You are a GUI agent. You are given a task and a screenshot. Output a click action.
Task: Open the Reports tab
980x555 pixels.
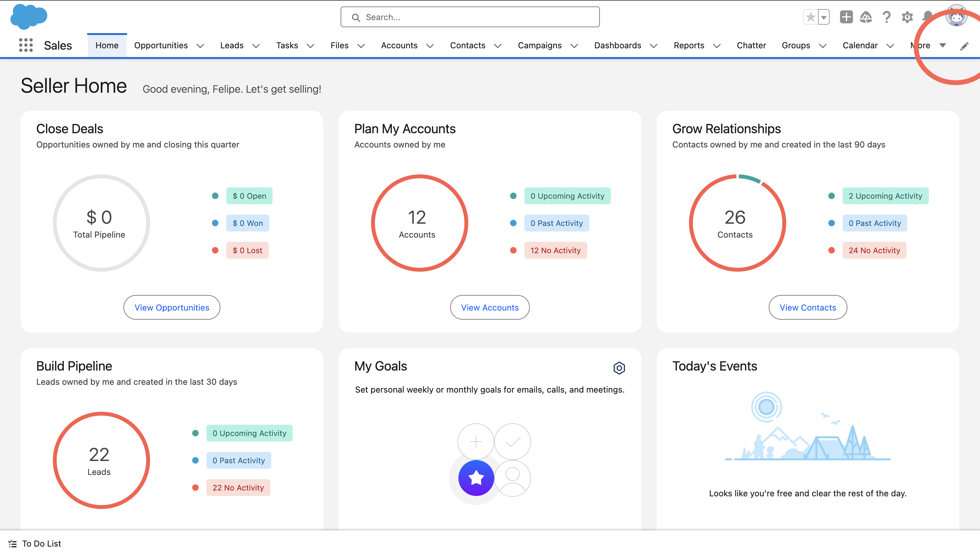689,45
